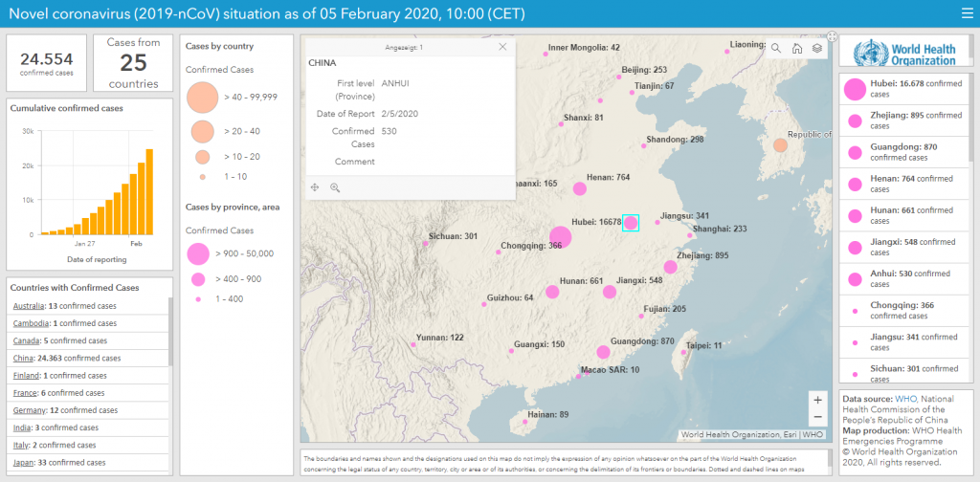The image size is (980, 482).
Task: Select the Chongqing marker dot
Action: tap(498, 252)
